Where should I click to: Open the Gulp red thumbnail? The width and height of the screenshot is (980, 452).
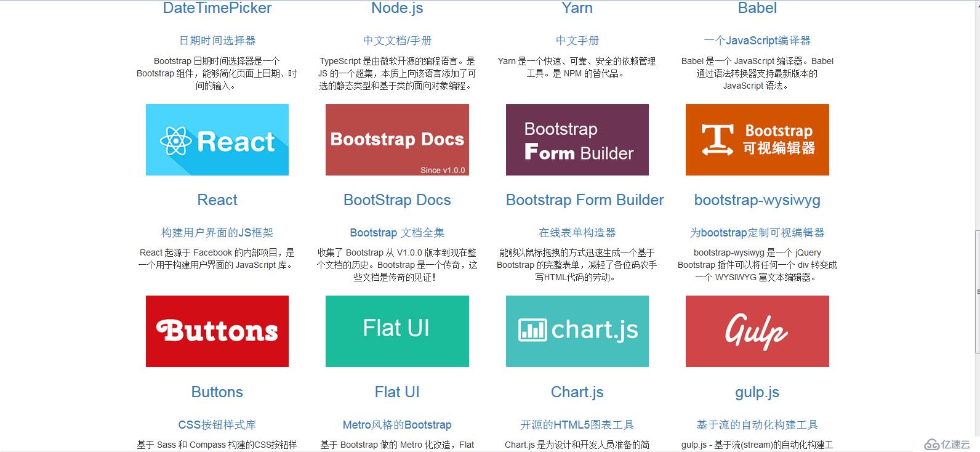coord(757,331)
